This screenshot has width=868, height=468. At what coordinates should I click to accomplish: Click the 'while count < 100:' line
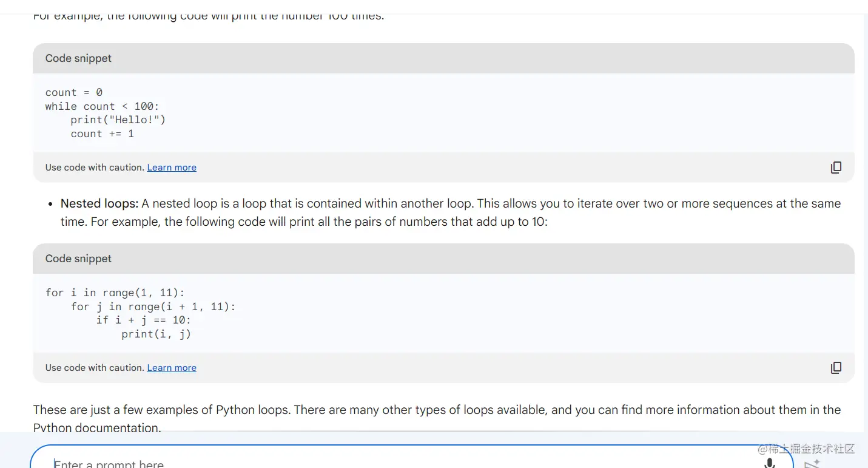pyautogui.click(x=102, y=106)
